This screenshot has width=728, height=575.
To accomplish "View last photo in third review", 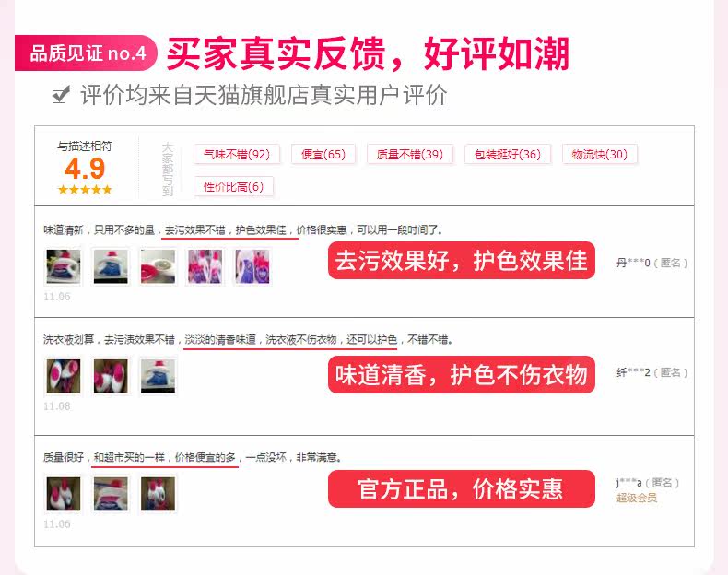I will (158, 494).
